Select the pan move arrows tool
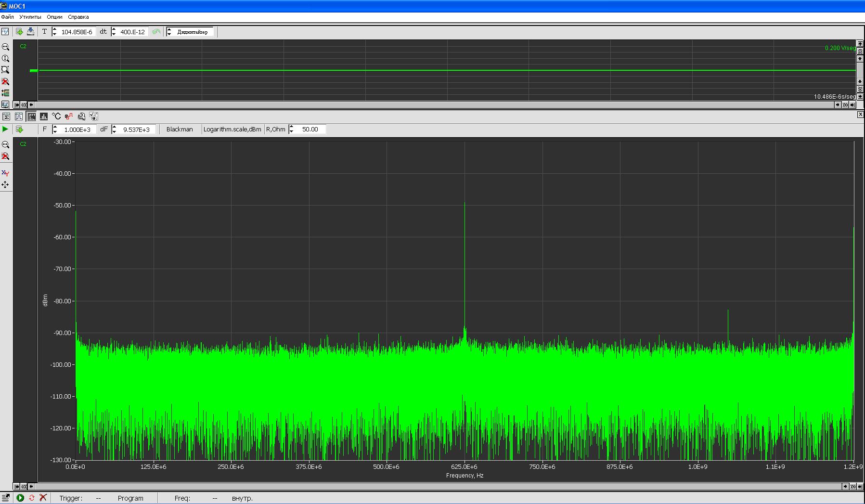865x504 pixels. click(5, 185)
